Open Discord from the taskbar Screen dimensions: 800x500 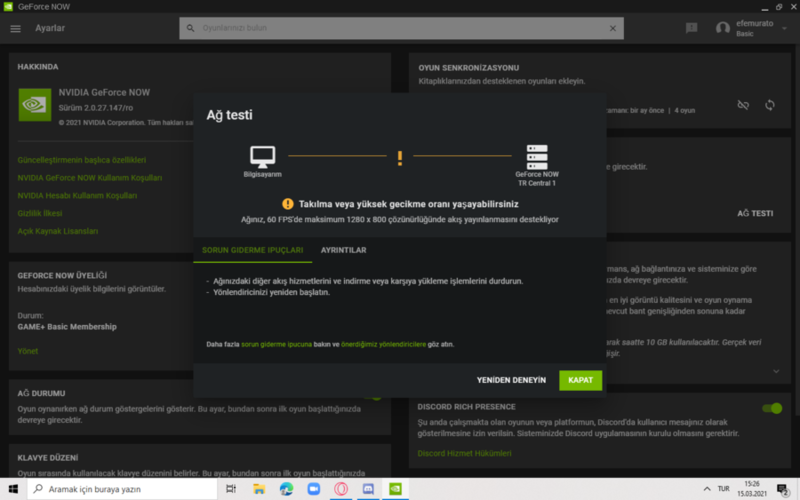(368, 489)
